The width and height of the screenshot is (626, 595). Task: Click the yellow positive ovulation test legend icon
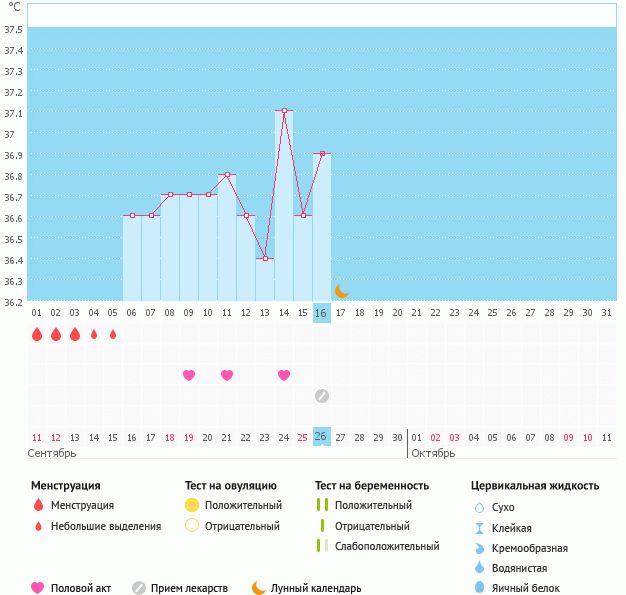click(x=192, y=505)
